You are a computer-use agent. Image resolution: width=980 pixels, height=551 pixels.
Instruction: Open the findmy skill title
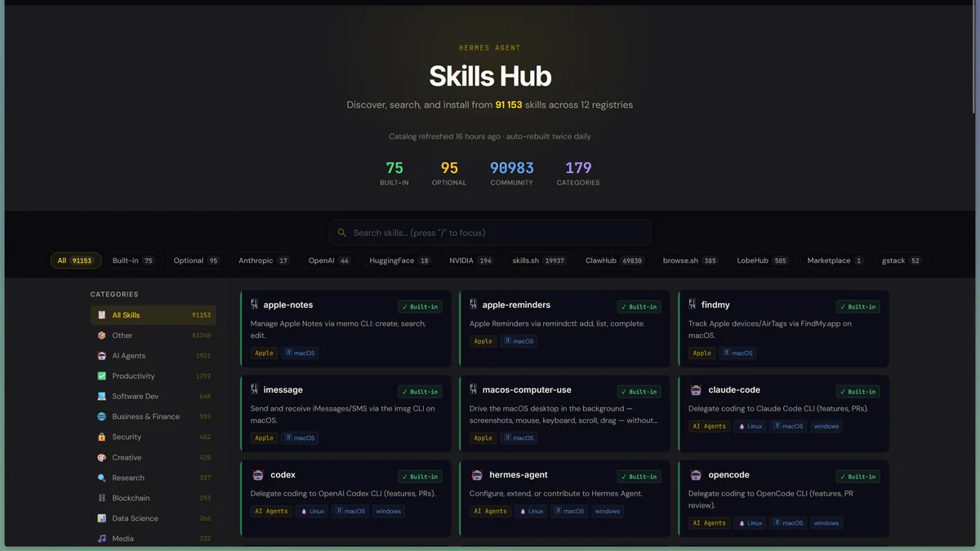pyautogui.click(x=715, y=304)
